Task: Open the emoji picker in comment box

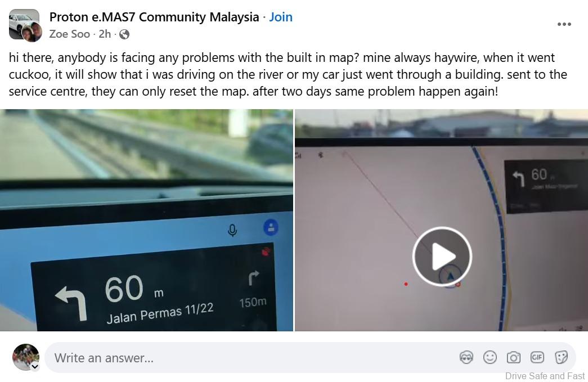Action: pos(490,357)
